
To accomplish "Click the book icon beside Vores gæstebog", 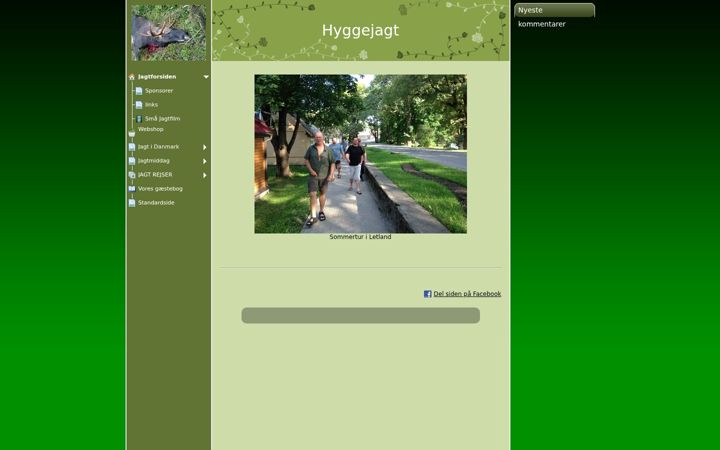I will click(x=132, y=189).
